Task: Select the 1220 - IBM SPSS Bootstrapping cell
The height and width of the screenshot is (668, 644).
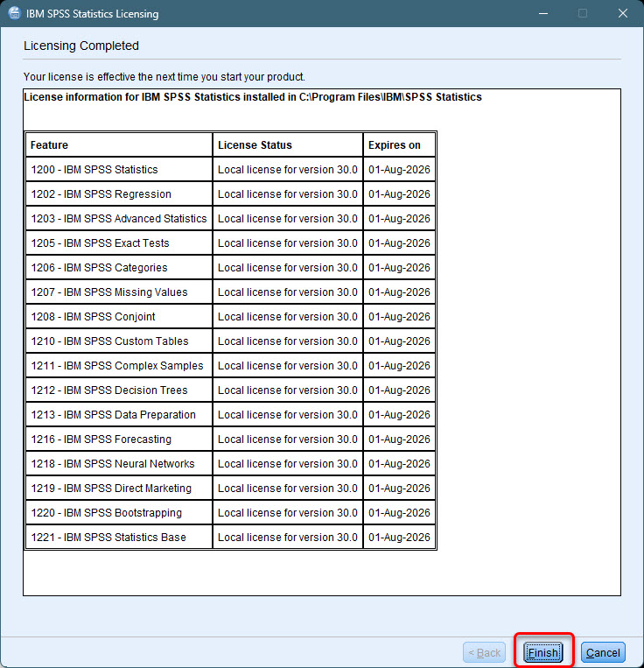Action: coord(119,512)
